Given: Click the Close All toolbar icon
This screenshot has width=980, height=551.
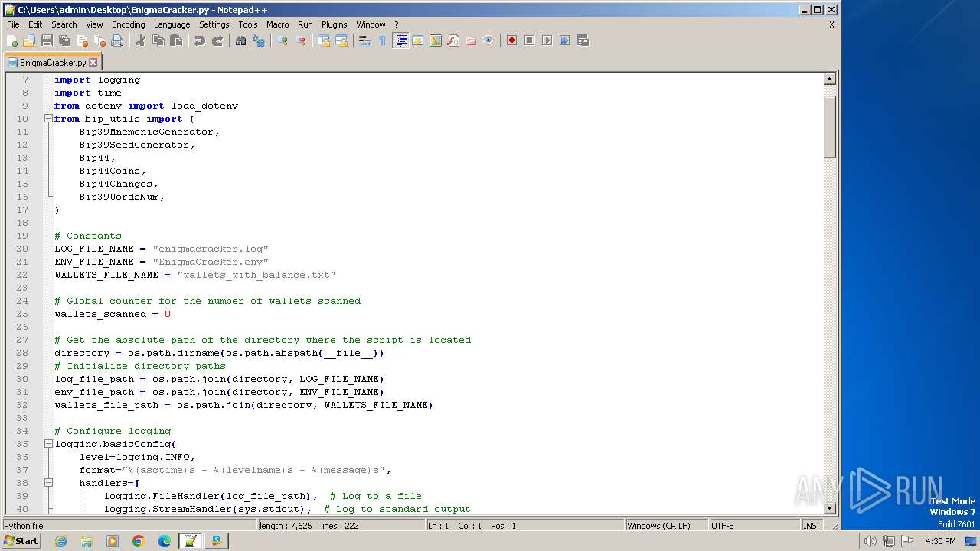Looking at the screenshot, I should 100,41.
